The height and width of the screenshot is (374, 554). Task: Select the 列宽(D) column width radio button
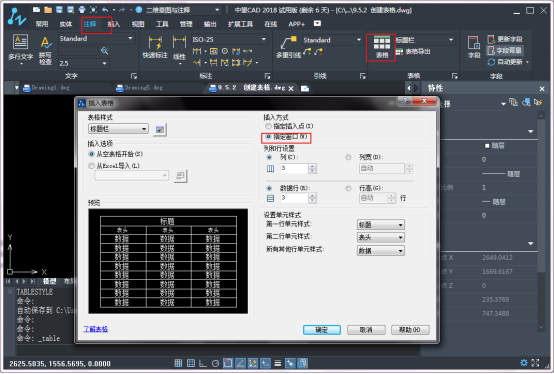point(348,157)
